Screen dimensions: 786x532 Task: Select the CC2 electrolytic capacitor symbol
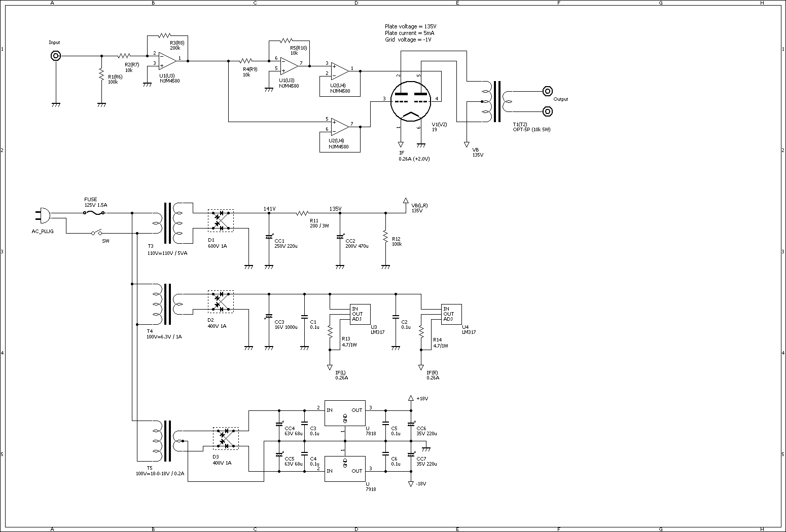point(340,237)
